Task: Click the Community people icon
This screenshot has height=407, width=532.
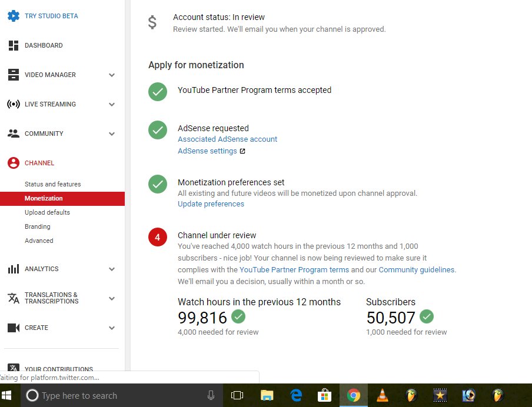Action: point(14,134)
